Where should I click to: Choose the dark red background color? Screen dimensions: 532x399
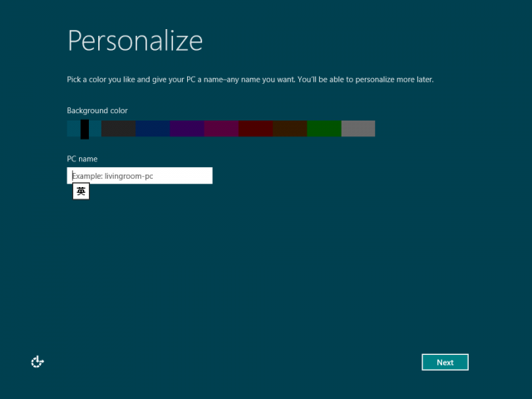tap(255, 129)
